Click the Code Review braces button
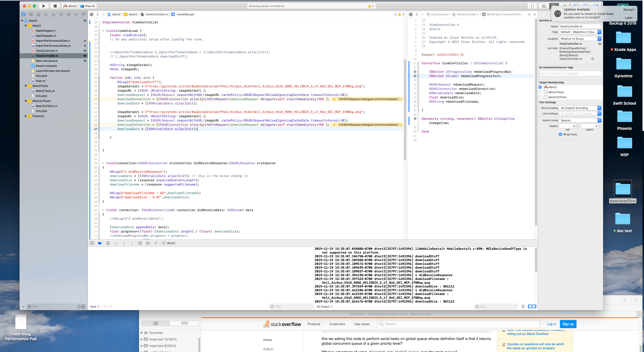Viewport: 644px width, 352px height. pos(532,6)
